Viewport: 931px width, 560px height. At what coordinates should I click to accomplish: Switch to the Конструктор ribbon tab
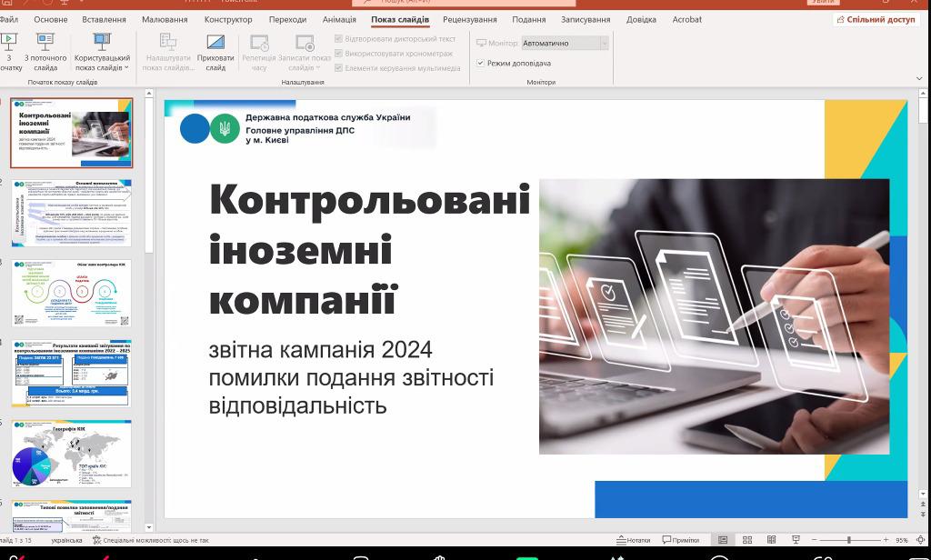[228, 20]
